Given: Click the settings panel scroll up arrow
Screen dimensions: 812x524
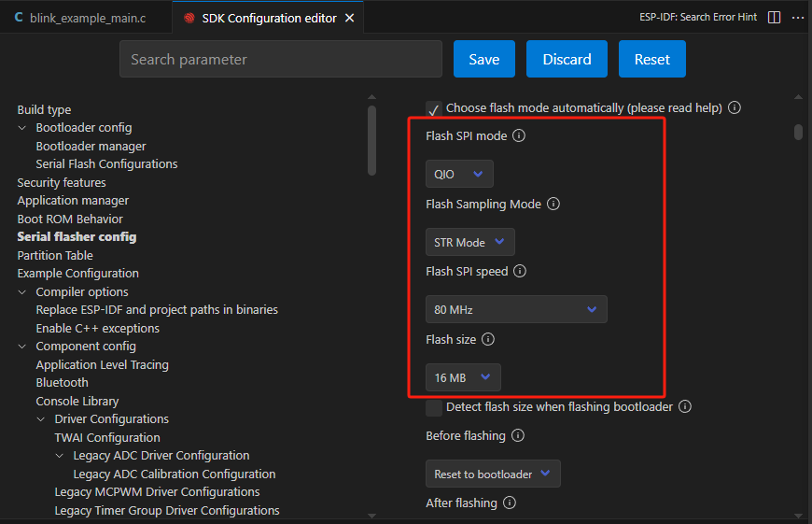Looking at the screenshot, I should (x=798, y=97).
